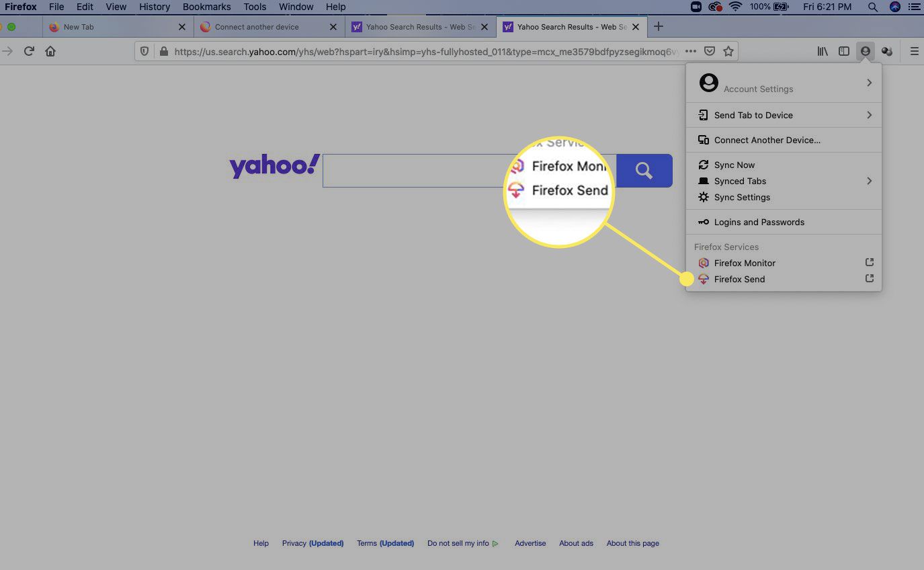Viewport: 924px width, 570px height.
Task: Open the Advertise footer link
Action: click(x=530, y=543)
